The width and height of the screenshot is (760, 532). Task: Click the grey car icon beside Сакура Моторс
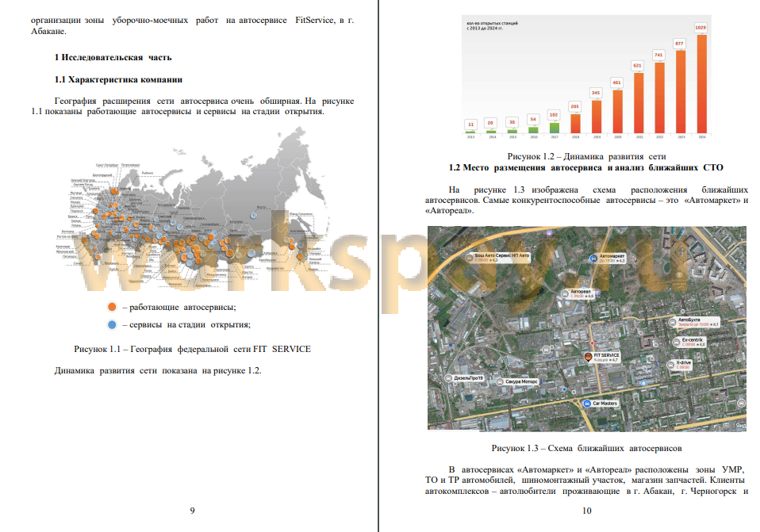[x=500, y=382]
